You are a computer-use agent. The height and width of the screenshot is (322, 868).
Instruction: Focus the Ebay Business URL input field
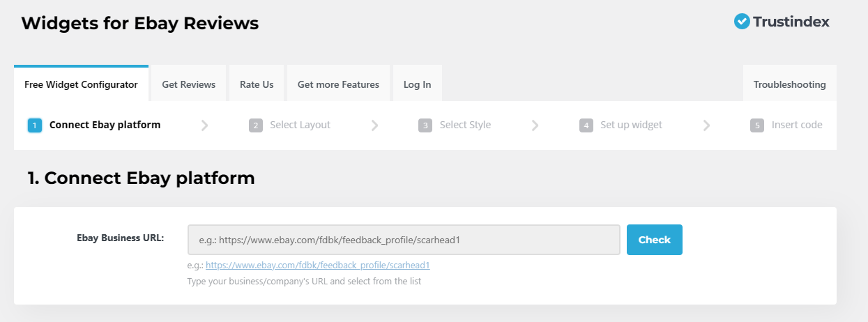(404, 240)
